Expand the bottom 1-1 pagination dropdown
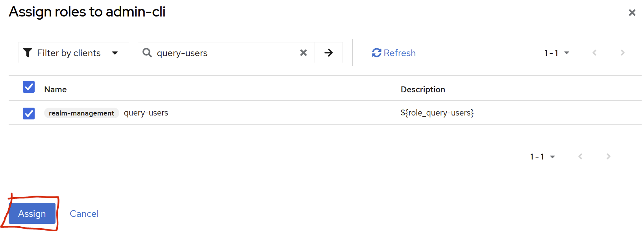This screenshot has height=231, width=644. 542,156
